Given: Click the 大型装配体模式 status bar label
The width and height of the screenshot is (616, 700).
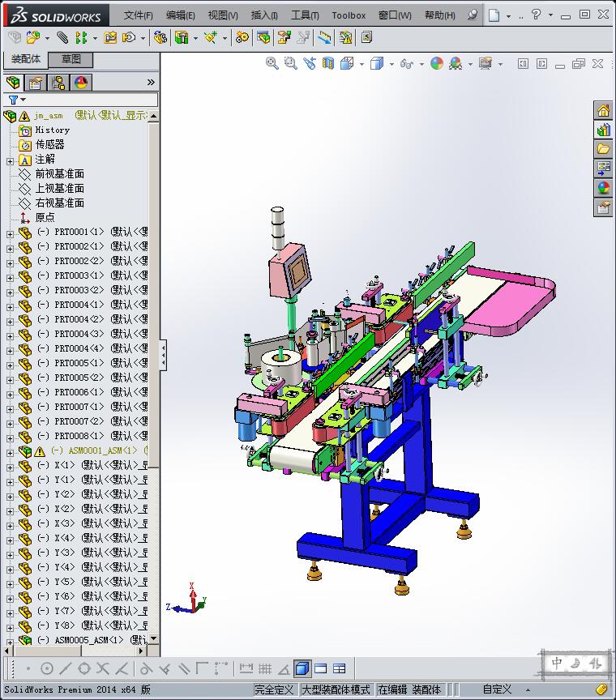Looking at the screenshot, I should click(x=336, y=689).
